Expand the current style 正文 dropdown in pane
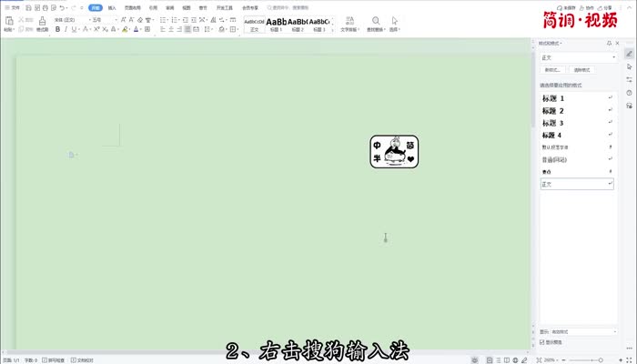The height and width of the screenshot is (364, 637). [x=614, y=57]
